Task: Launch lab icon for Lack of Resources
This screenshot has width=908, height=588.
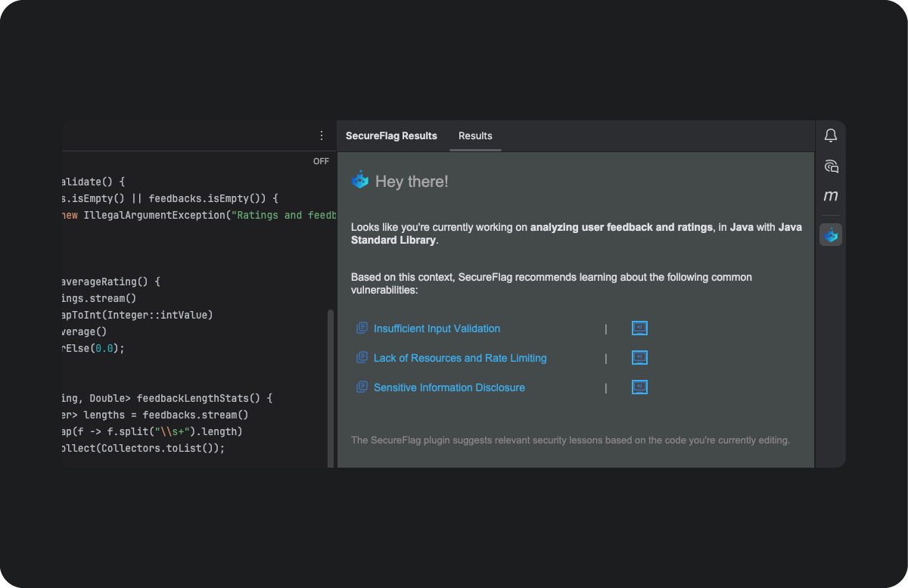Action: [x=639, y=358]
